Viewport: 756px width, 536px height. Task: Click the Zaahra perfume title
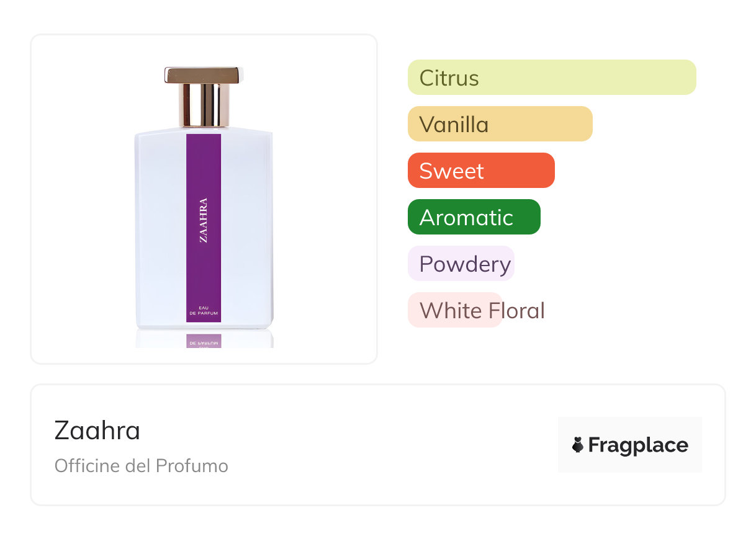97,431
